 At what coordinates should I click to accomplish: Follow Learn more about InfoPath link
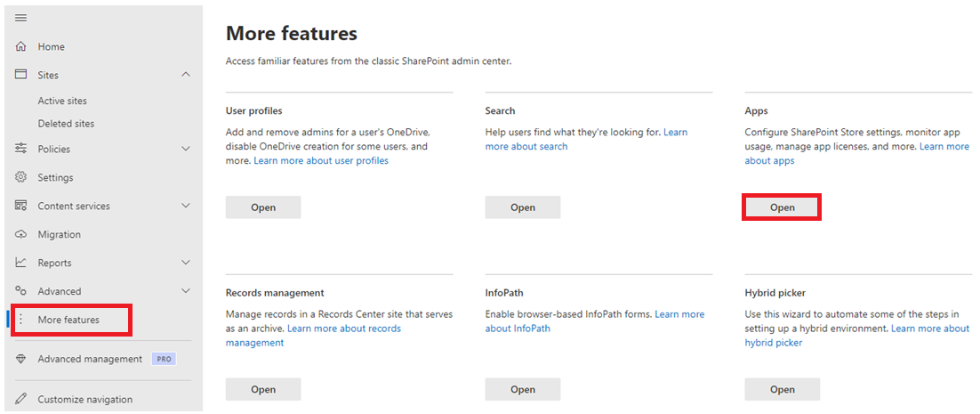click(x=595, y=321)
